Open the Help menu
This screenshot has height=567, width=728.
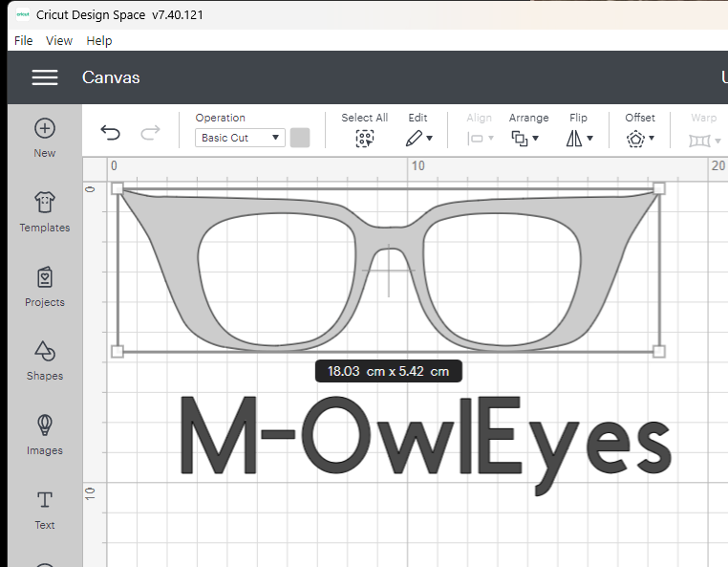(99, 41)
